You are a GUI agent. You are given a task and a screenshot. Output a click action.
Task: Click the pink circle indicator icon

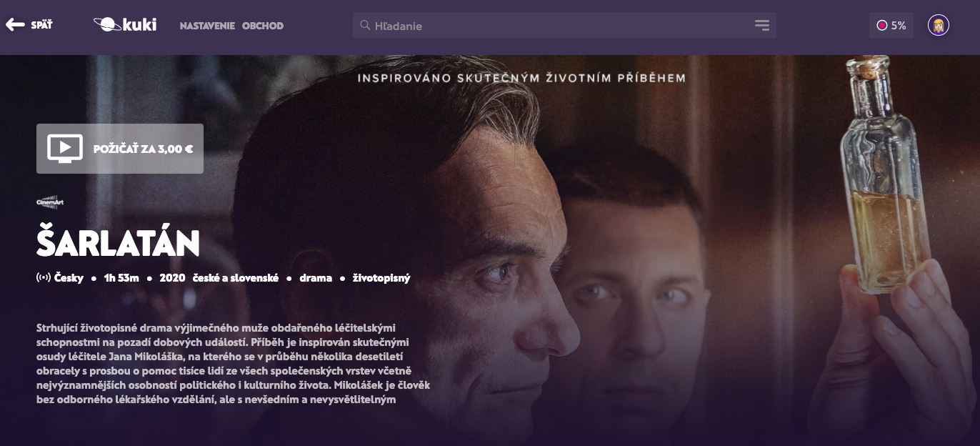882,25
